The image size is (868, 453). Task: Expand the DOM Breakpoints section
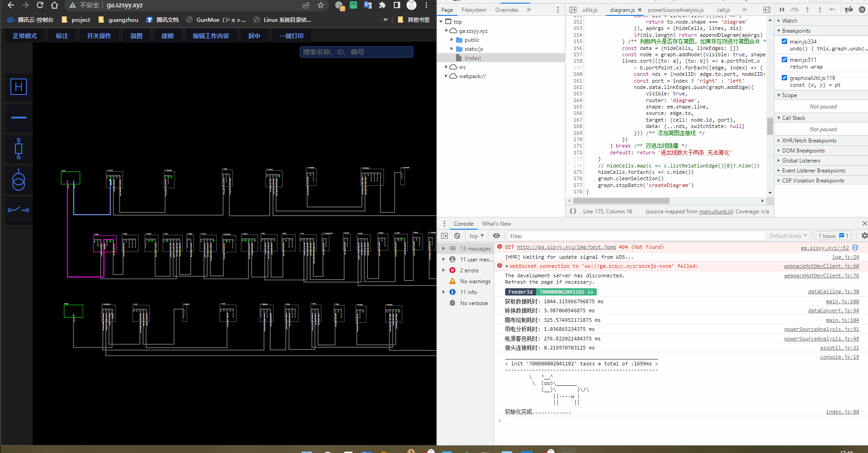pyautogui.click(x=803, y=151)
